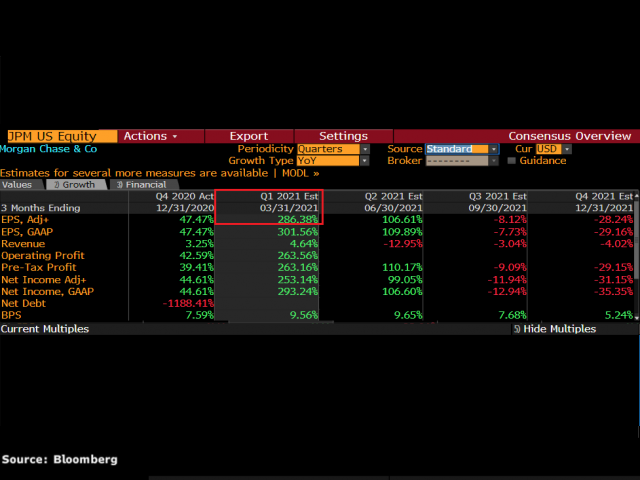This screenshot has width=640, height=480.
Task: Click the EPS, Adj+ row label
Action: [26, 219]
